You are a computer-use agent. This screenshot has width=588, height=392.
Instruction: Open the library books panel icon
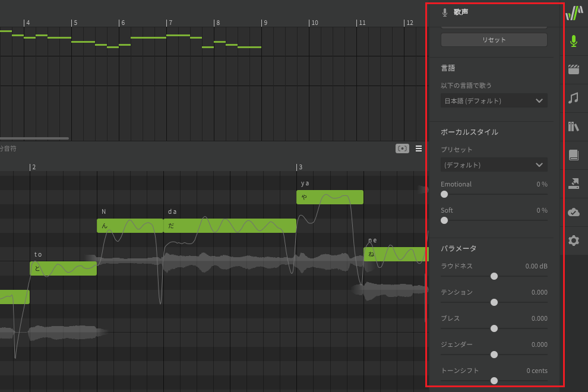[x=574, y=127]
